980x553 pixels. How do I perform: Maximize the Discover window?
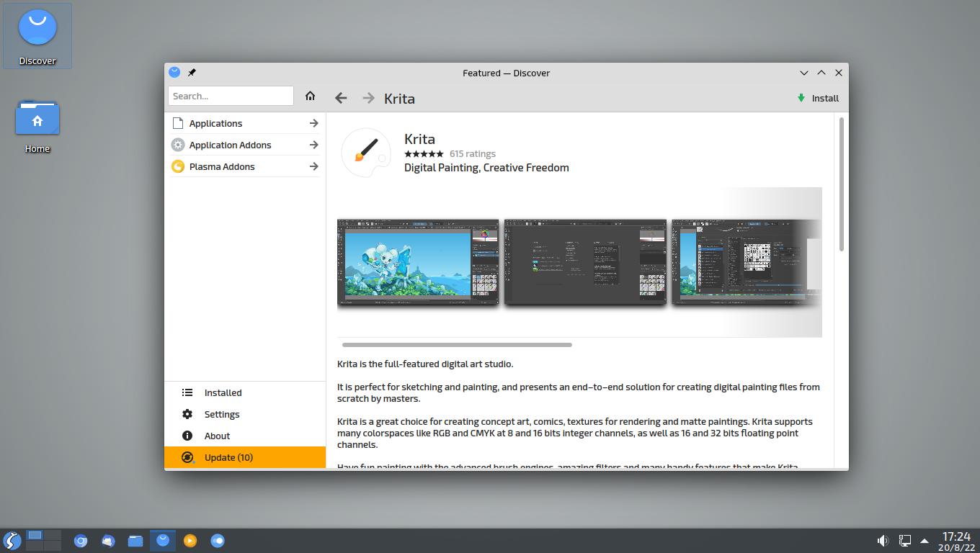(821, 73)
